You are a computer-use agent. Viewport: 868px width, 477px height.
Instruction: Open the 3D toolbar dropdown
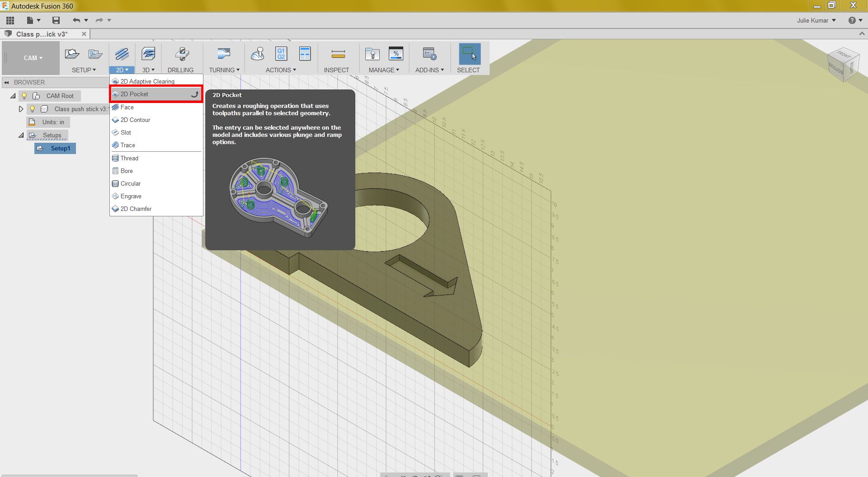click(x=148, y=70)
